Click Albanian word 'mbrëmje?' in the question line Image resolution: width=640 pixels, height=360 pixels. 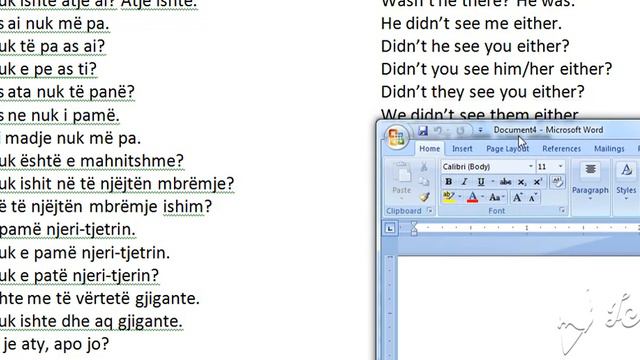pyautogui.click(x=196, y=184)
